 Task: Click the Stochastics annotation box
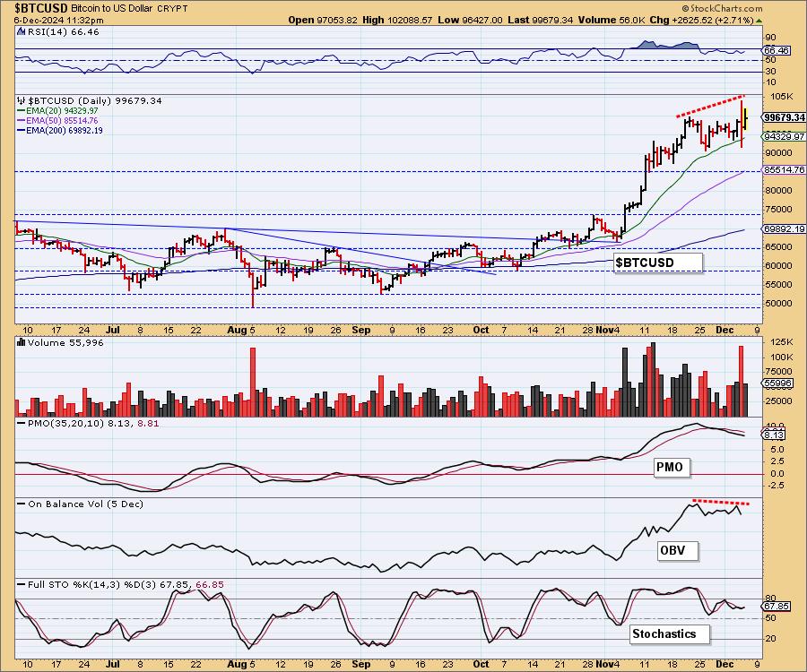(669, 633)
